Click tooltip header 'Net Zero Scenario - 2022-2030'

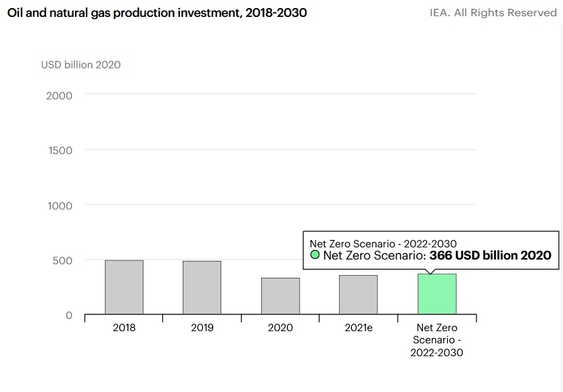coord(383,243)
